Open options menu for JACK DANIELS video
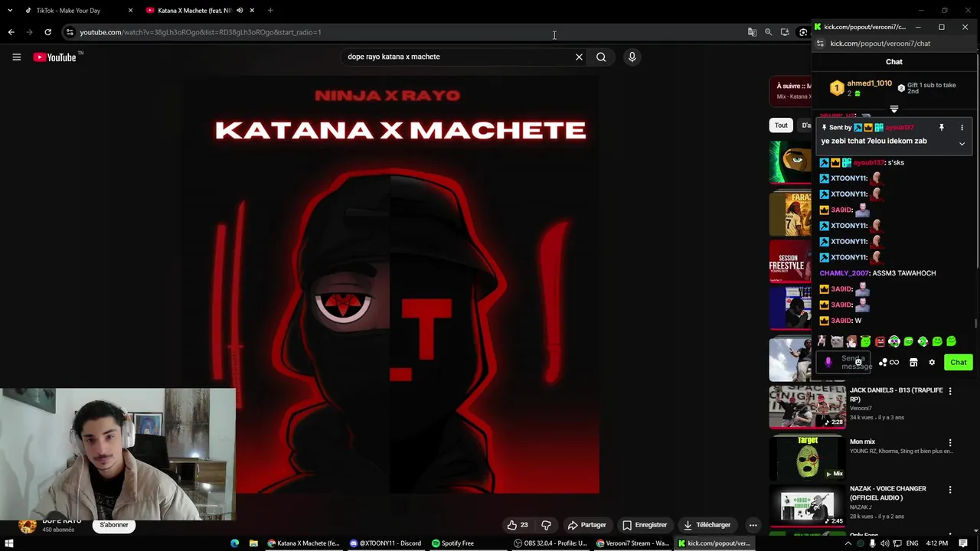980x551 pixels. click(x=950, y=391)
